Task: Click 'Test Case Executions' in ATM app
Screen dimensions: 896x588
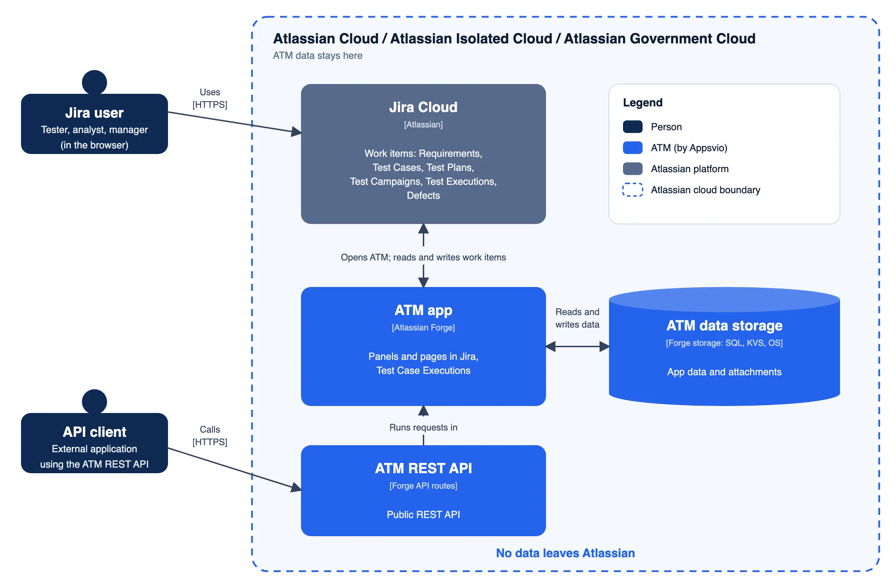Action: [x=423, y=370]
